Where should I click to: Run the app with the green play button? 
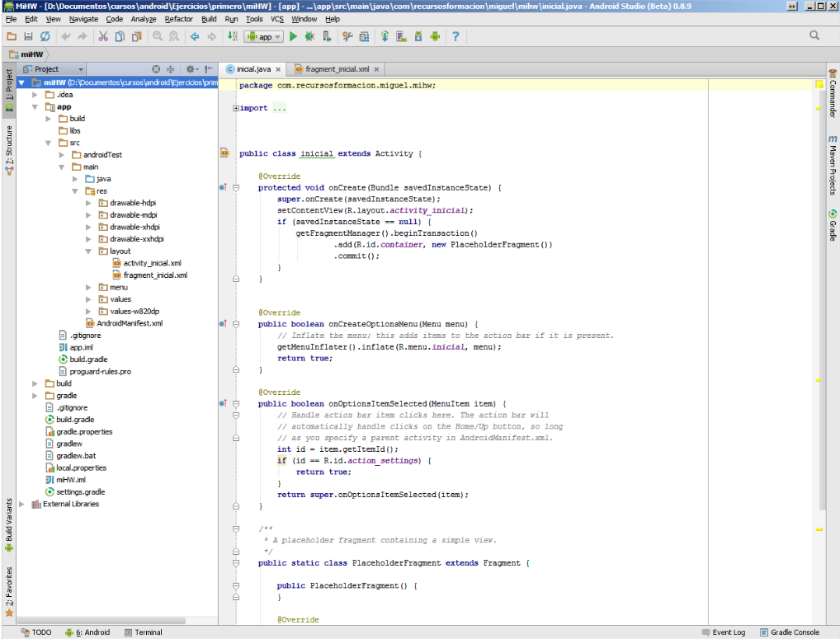pyautogui.click(x=293, y=36)
